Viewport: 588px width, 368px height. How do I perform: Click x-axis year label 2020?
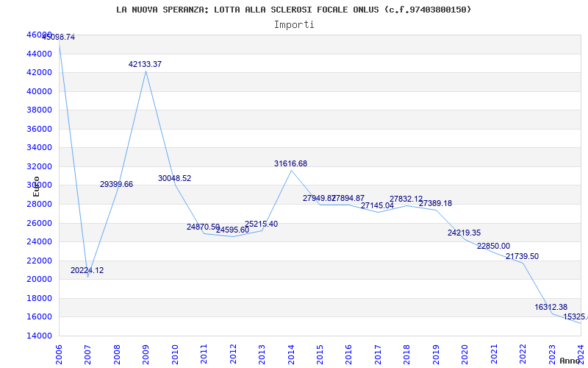(465, 355)
